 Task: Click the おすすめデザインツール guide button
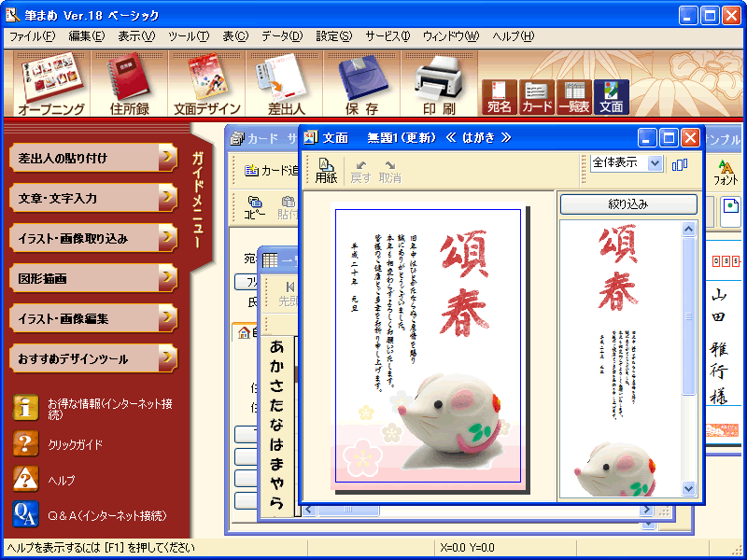coord(93,358)
